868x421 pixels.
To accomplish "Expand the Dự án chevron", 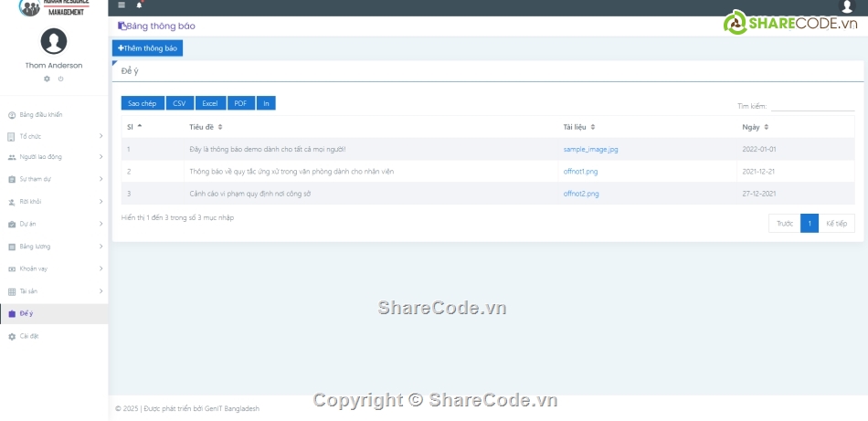I will [101, 224].
